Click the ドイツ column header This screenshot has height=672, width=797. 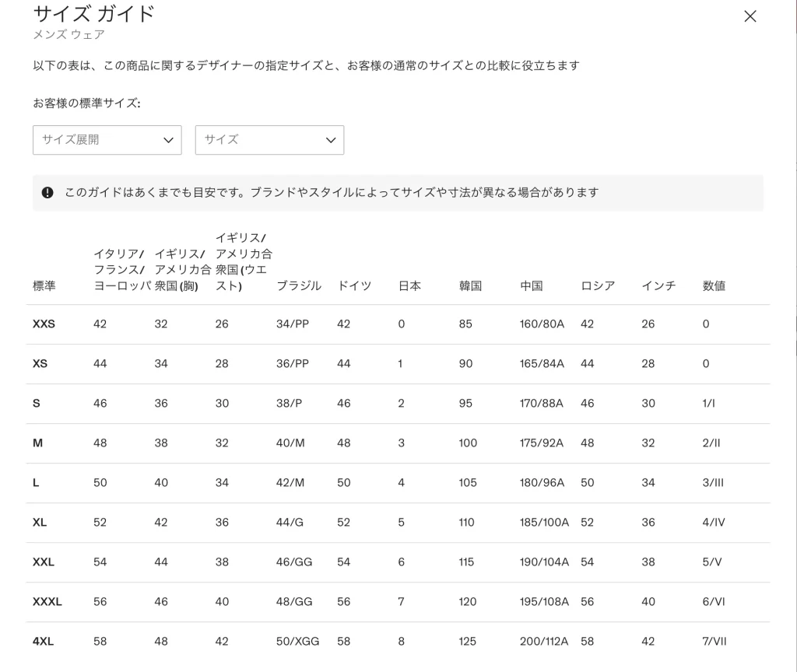point(354,286)
